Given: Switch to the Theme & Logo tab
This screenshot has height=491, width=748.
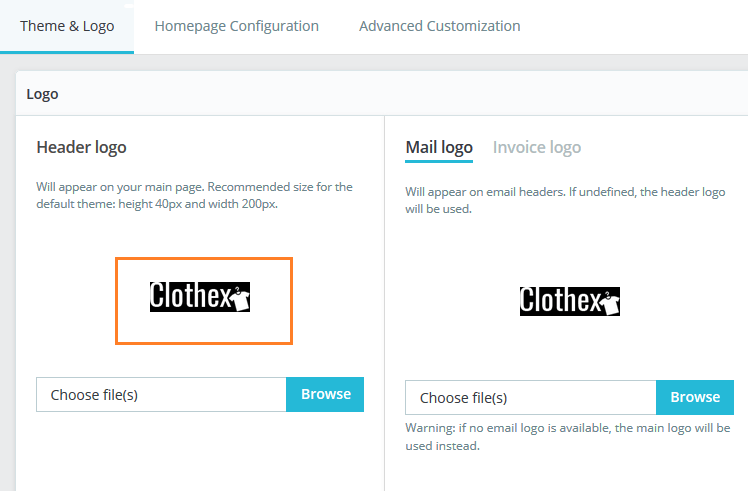Looking at the screenshot, I should [67, 26].
